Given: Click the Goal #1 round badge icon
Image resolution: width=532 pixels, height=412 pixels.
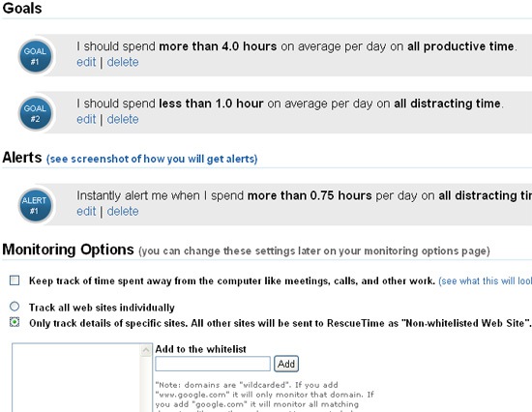Looking at the screenshot, I should [x=35, y=56].
